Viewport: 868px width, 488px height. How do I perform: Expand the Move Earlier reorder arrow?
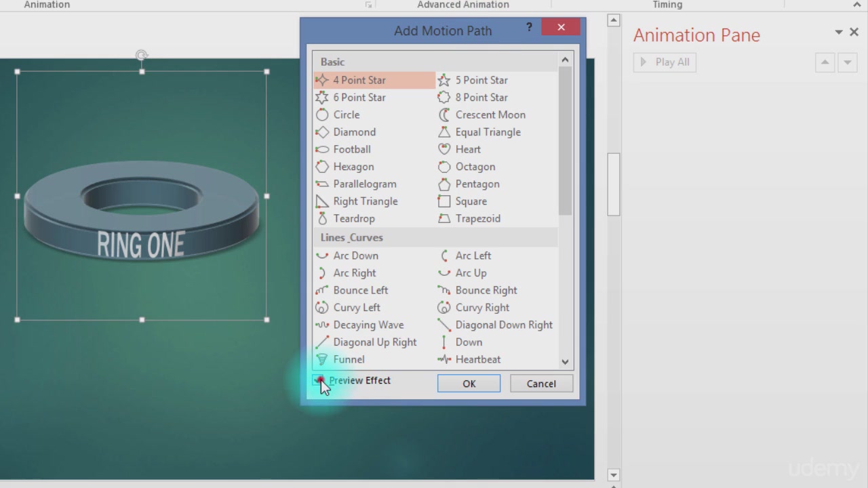(x=825, y=62)
